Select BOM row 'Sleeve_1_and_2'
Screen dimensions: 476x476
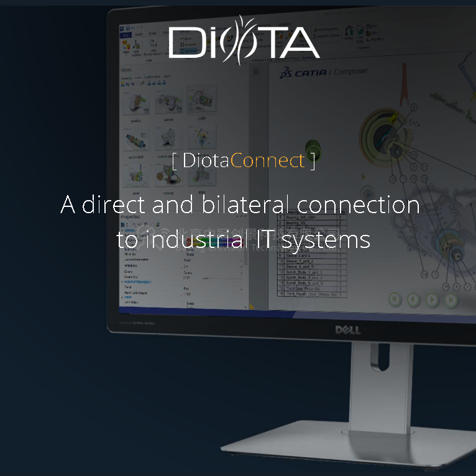tap(312, 261)
